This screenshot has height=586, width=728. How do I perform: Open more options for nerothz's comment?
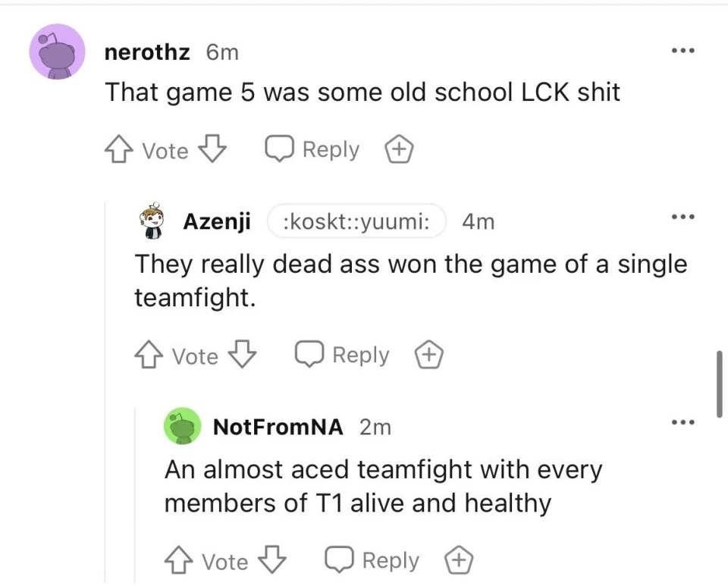point(682,52)
